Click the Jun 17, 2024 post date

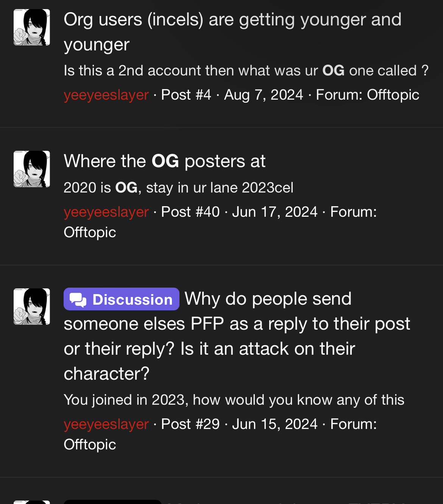pyautogui.click(x=275, y=212)
